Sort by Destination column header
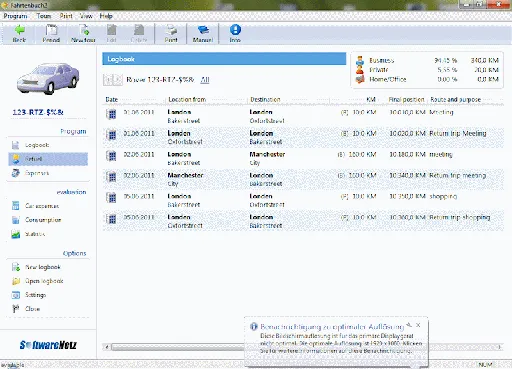Viewport: 512px width, 369px height. coord(288,99)
